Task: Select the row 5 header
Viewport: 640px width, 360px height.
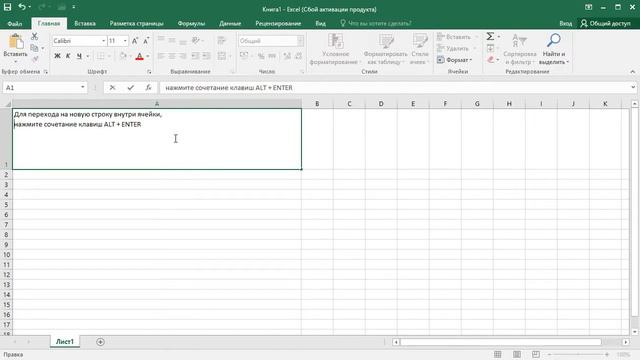Action: tap(6, 204)
